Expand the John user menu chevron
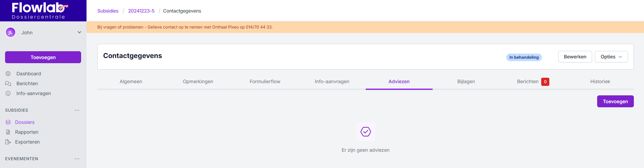 [x=79, y=33]
